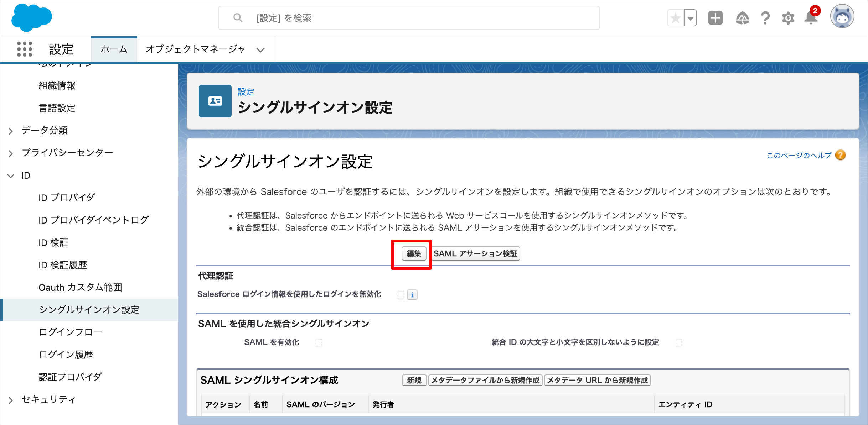Open ID プロバイダイベントログ in the sidebar

94,220
